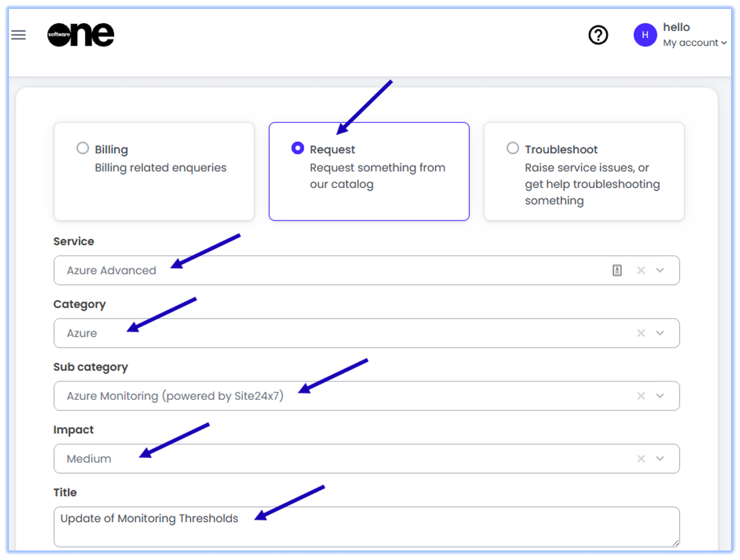Expand the Service dropdown chevron
The image size is (740, 560).
coord(660,270)
